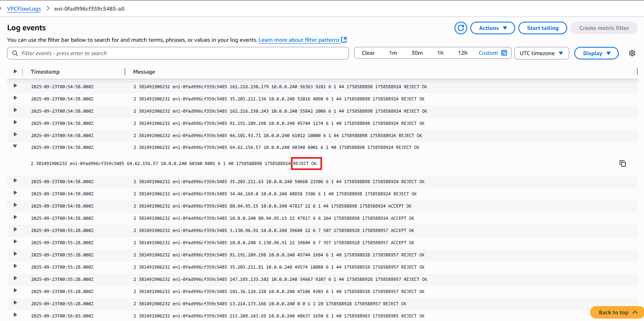The width and height of the screenshot is (644, 321).
Task: Open the Actions dropdown menu
Action: pyautogui.click(x=492, y=28)
